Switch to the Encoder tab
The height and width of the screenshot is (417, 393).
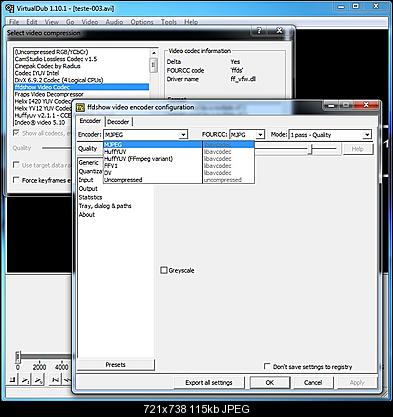[90, 121]
